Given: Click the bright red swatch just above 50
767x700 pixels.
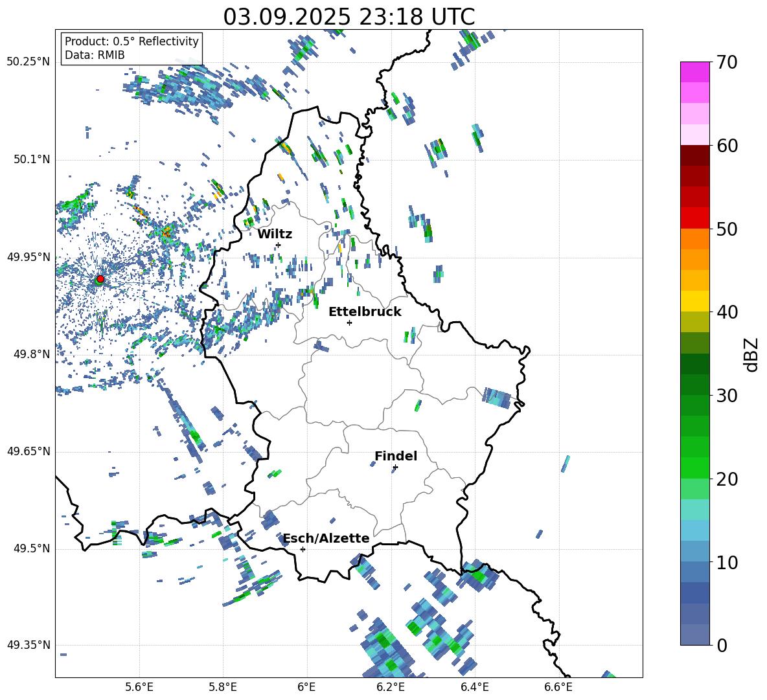Looking at the screenshot, I should click(x=695, y=218).
